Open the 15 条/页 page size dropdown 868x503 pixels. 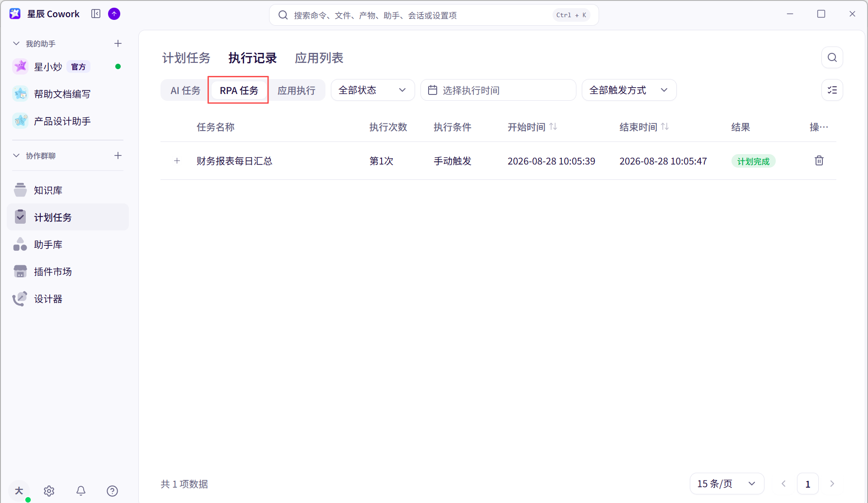coord(727,484)
